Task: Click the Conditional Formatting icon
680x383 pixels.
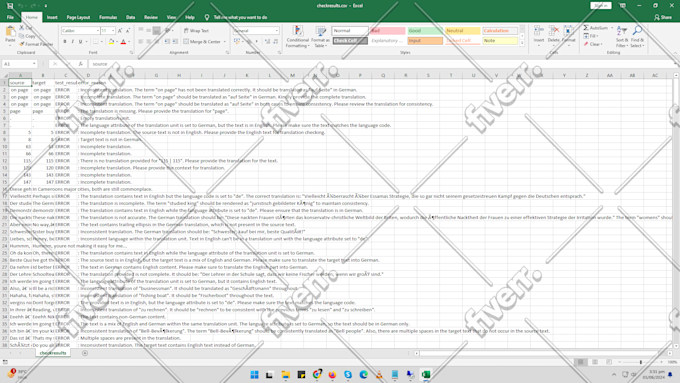Action: point(298,31)
